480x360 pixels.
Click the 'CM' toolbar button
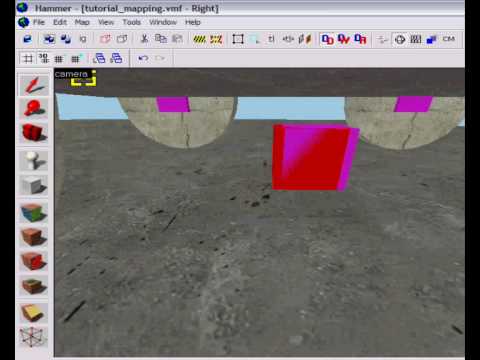click(x=449, y=39)
